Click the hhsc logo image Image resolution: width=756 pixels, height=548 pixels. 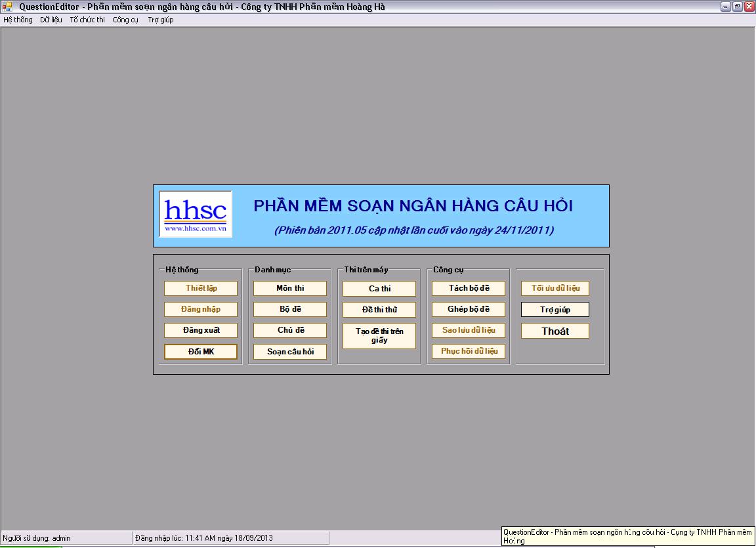[196, 215]
